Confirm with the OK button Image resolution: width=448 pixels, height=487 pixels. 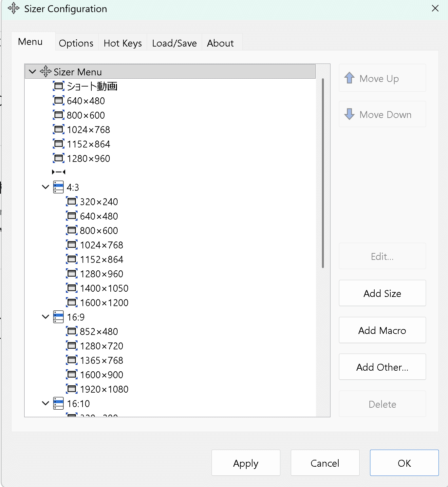[404, 463]
